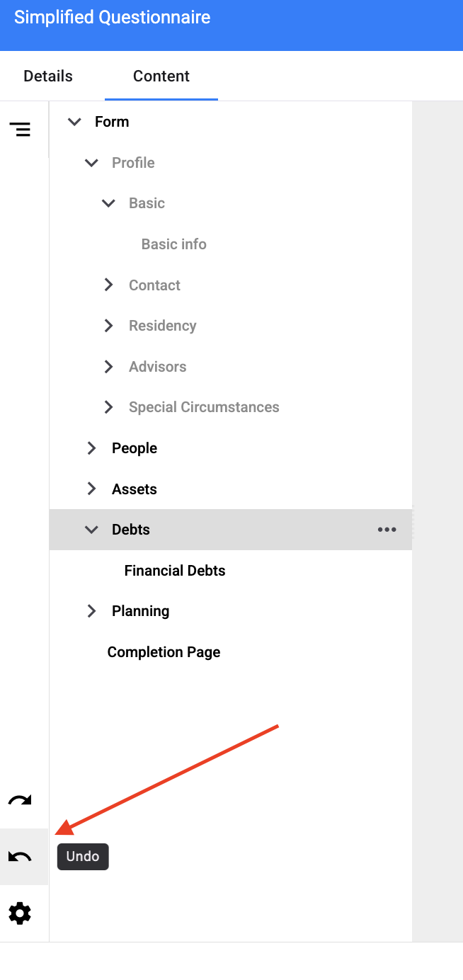Expand the Advisors group chevron
Screen dimensions: 463x980
108,367
